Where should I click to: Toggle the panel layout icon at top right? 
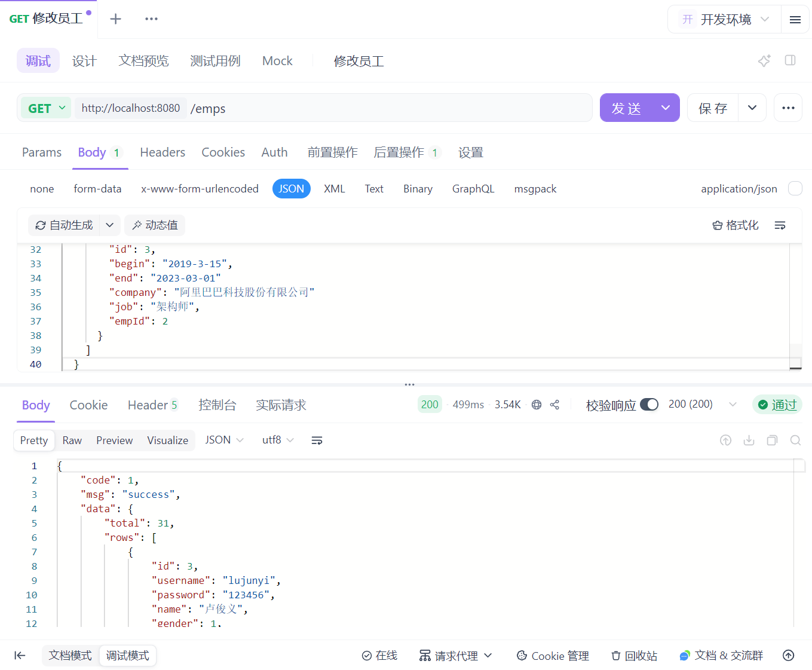[x=790, y=60]
